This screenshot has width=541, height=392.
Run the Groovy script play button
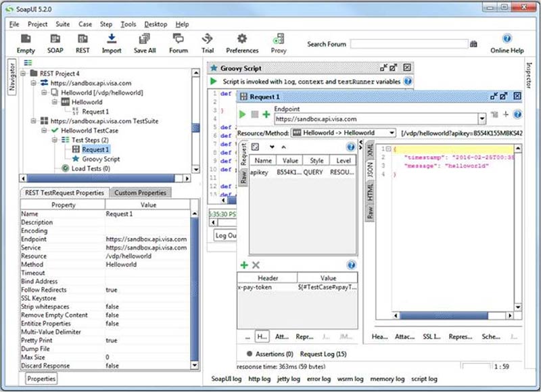(214, 81)
